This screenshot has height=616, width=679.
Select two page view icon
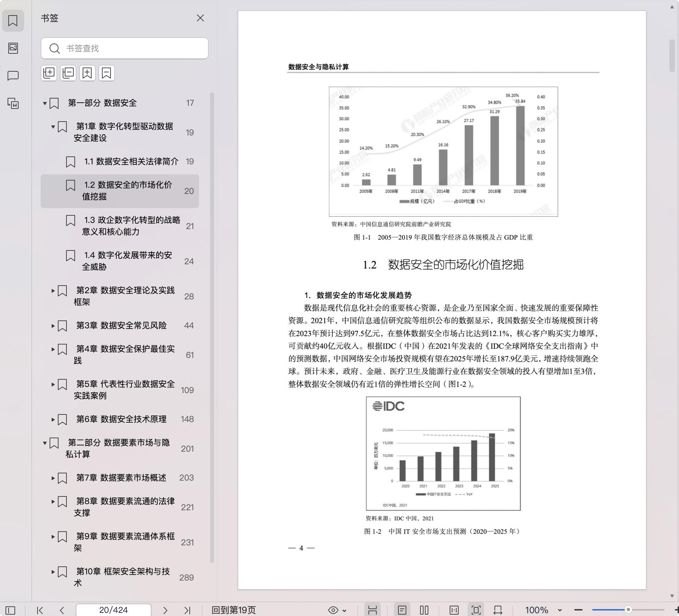click(x=424, y=610)
